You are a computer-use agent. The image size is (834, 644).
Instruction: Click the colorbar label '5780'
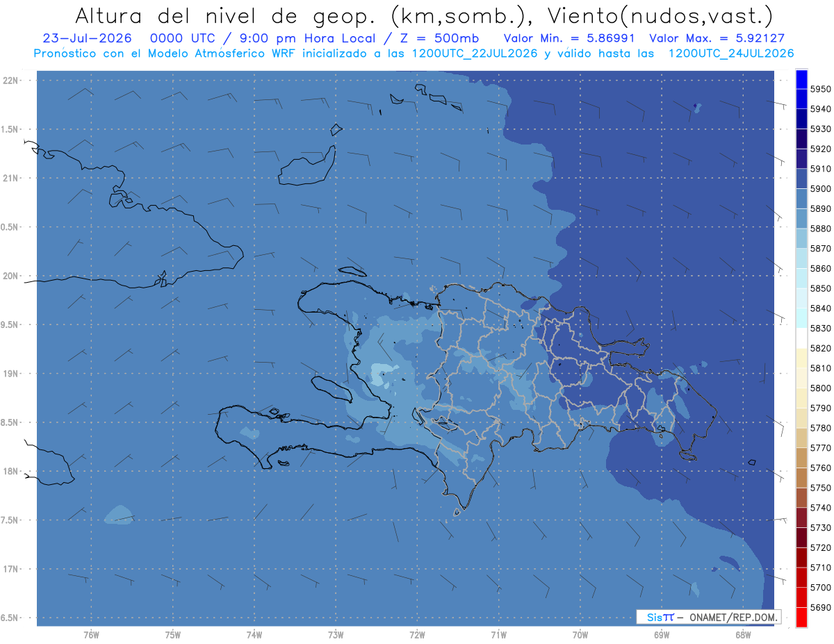[820, 428]
